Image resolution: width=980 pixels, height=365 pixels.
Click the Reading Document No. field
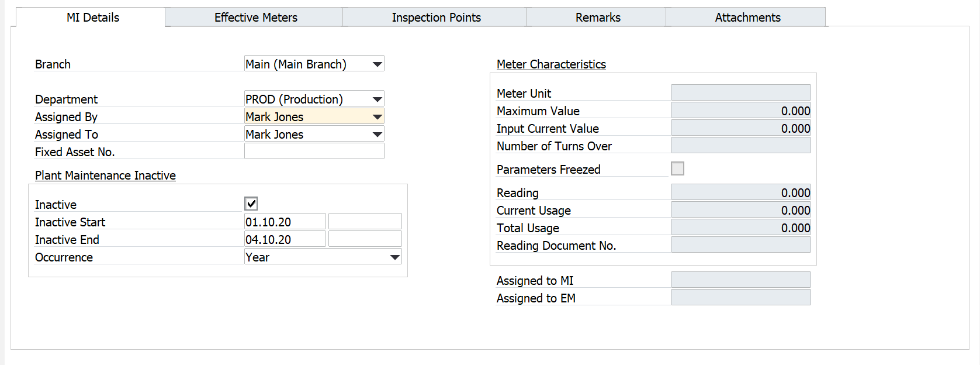click(740, 245)
